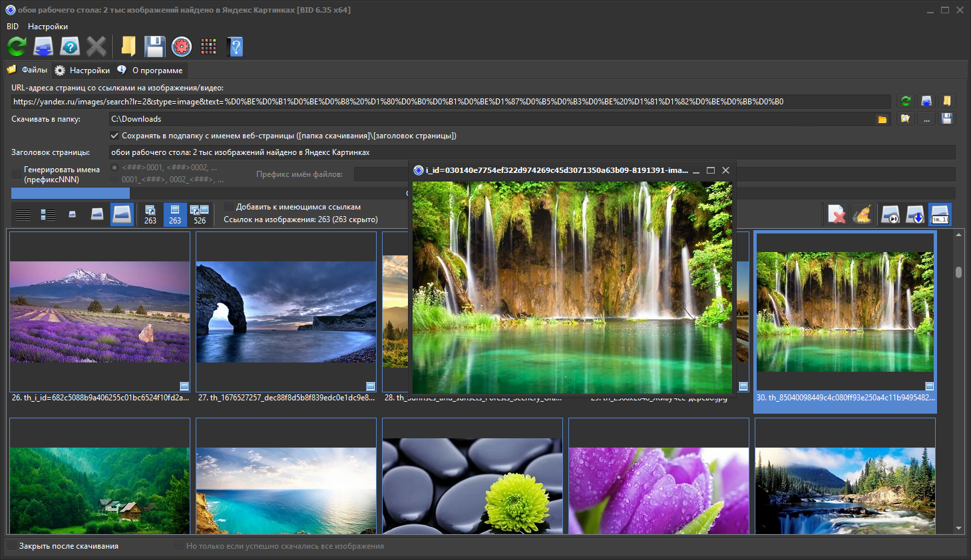Open the BID menu

[x=13, y=27]
